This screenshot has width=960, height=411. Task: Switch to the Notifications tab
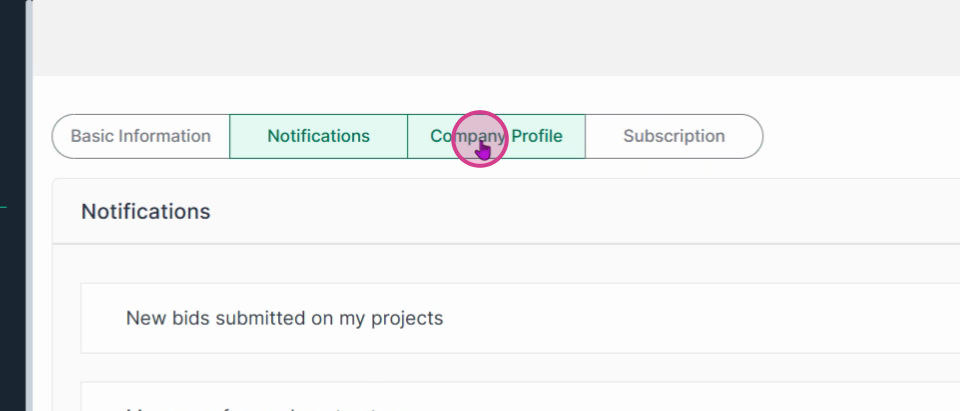point(318,136)
